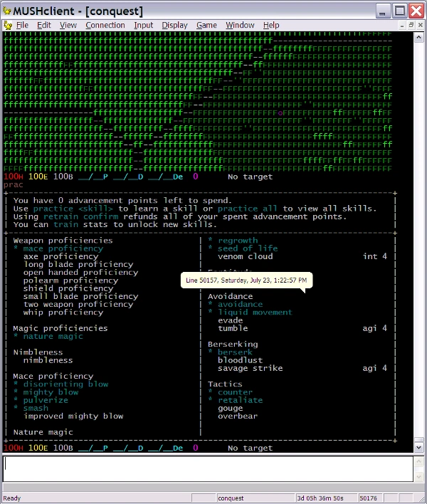Screen dimensions: 427x504
Task: Click 'nature magic' skill line
Action: click(53, 336)
